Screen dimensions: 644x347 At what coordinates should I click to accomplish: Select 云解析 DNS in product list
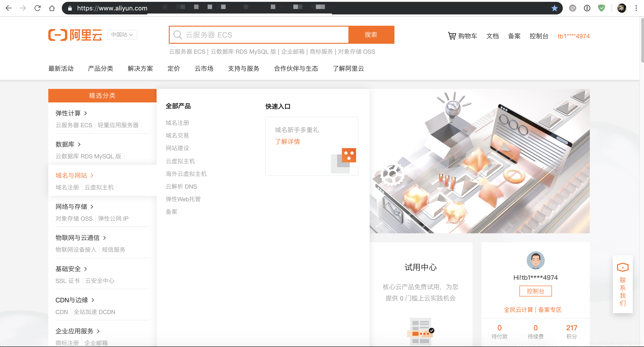(x=181, y=187)
